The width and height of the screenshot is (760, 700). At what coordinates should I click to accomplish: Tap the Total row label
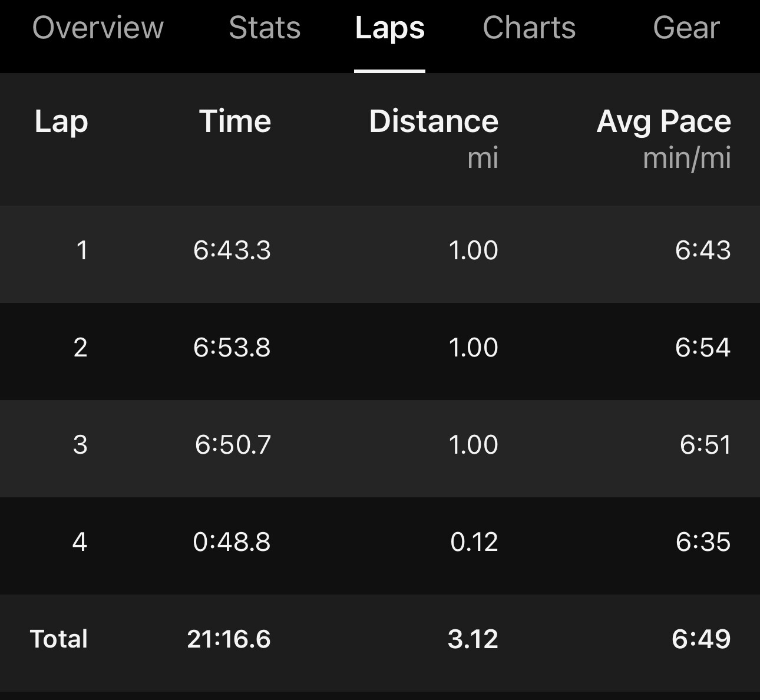point(59,639)
